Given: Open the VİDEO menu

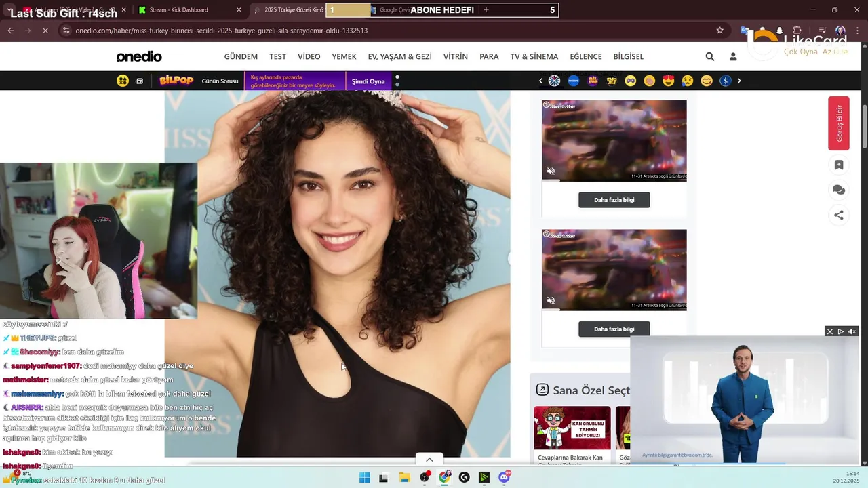Looking at the screenshot, I should tap(309, 56).
